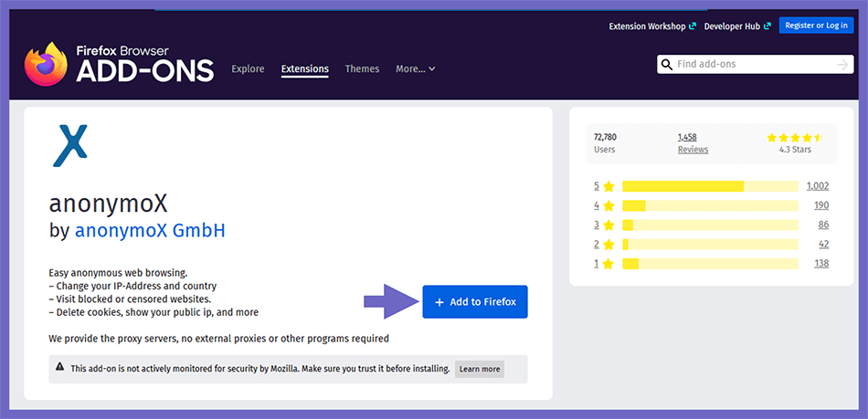Open the 1,002 five-star reviews count

818,186
